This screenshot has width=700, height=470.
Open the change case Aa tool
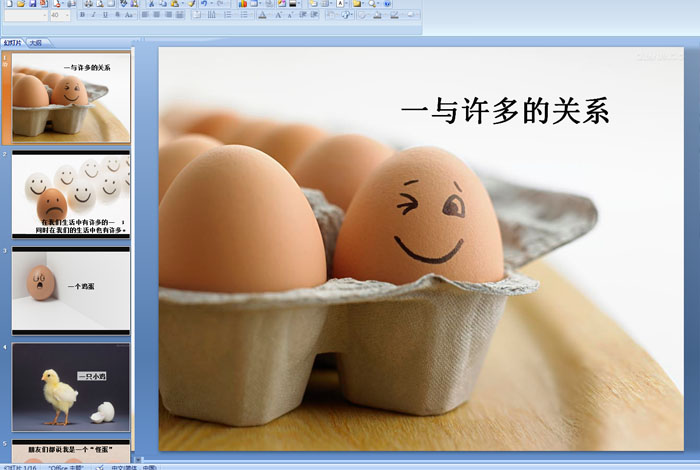(x=129, y=15)
